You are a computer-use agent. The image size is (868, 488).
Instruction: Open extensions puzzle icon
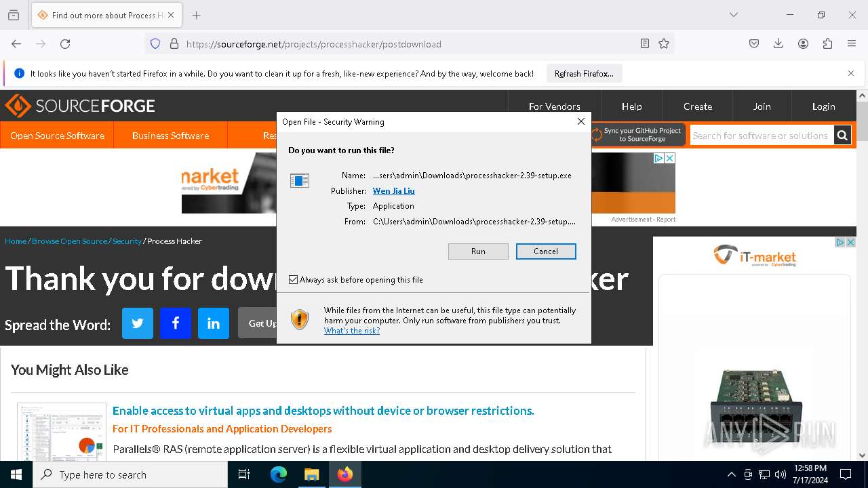(x=827, y=44)
